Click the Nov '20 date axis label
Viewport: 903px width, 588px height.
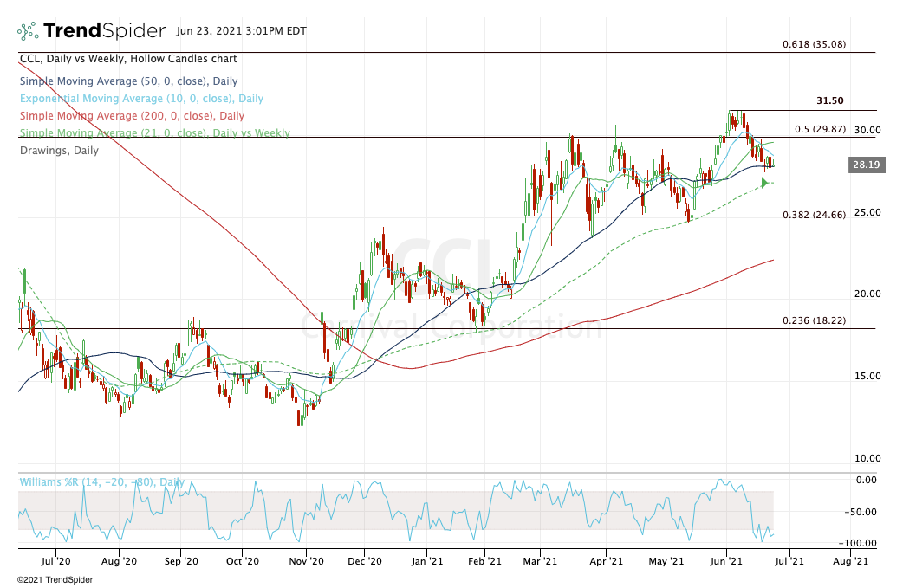coord(307,561)
